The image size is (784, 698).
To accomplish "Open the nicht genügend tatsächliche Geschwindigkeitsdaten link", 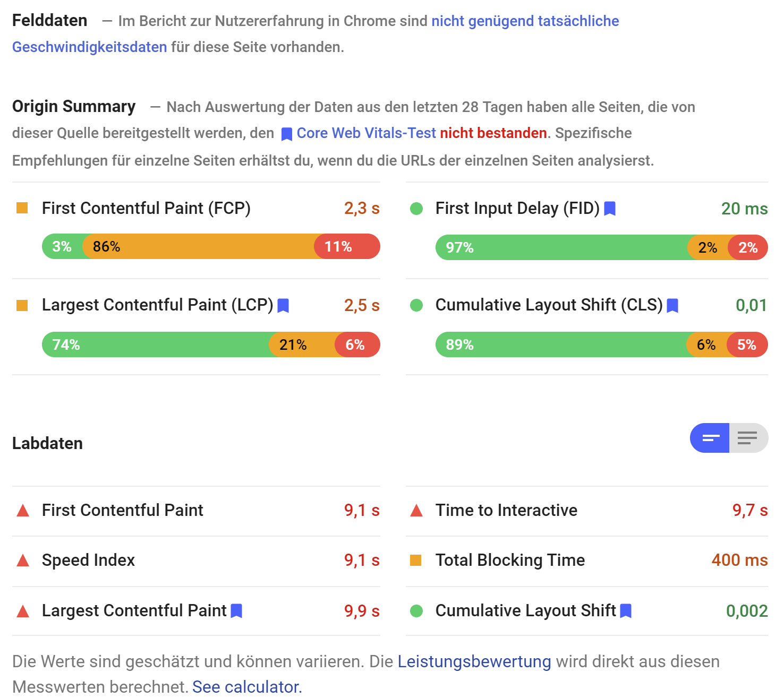I will [x=526, y=21].
